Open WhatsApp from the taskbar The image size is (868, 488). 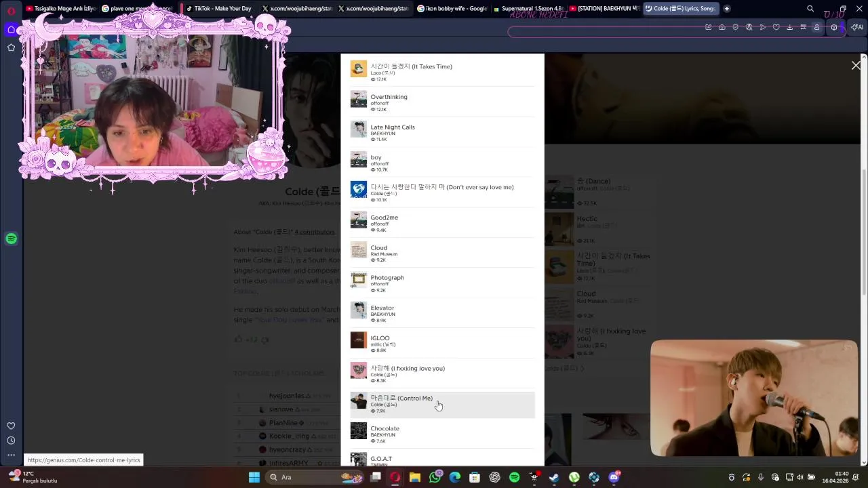coord(435,477)
